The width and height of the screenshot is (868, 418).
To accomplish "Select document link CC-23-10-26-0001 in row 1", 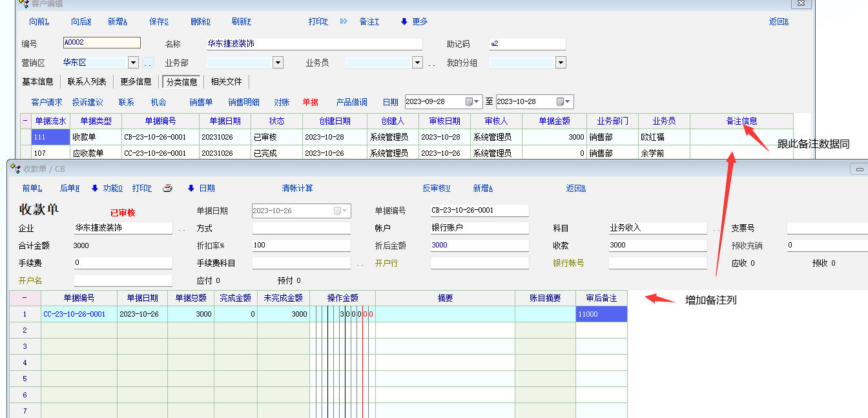I will [x=74, y=314].
